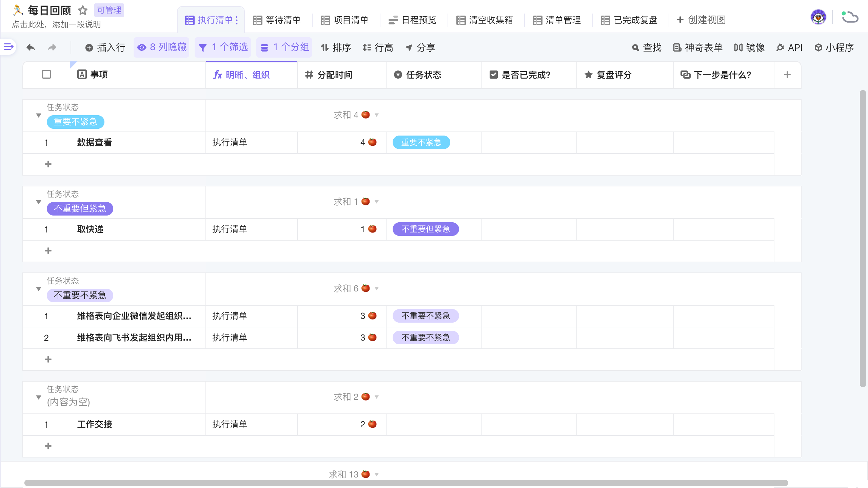Open the 神奇表单 magic form tool
The height and width of the screenshot is (488, 868).
(x=698, y=47)
